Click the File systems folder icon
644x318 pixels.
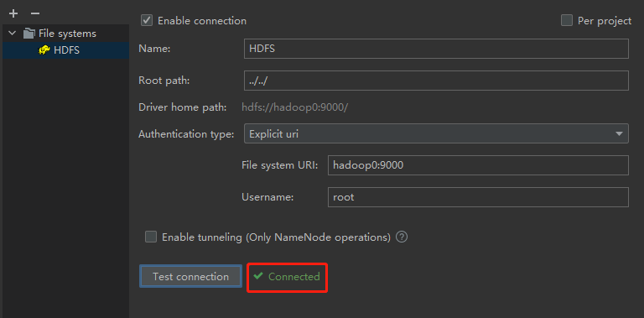(29, 34)
